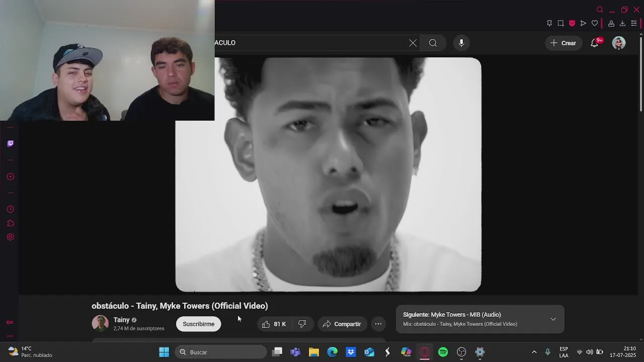This screenshot has height=362, width=644.
Task: Click Tainy channel avatar
Action: click(100, 323)
